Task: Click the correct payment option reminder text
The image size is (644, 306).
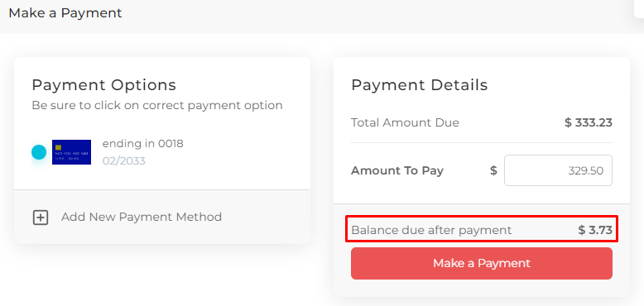Action: [157, 106]
